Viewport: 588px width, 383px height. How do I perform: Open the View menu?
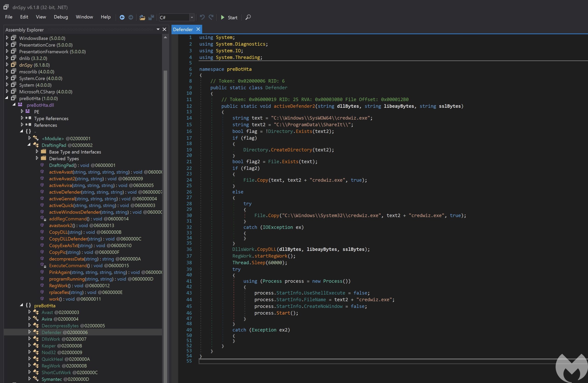[x=41, y=17]
